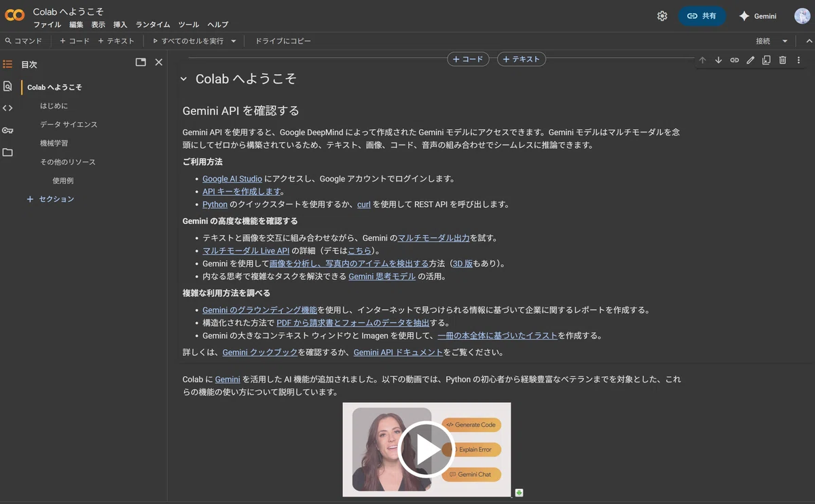
Task: Click the notebook title Colab へようこそ
Action: tap(69, 12)
